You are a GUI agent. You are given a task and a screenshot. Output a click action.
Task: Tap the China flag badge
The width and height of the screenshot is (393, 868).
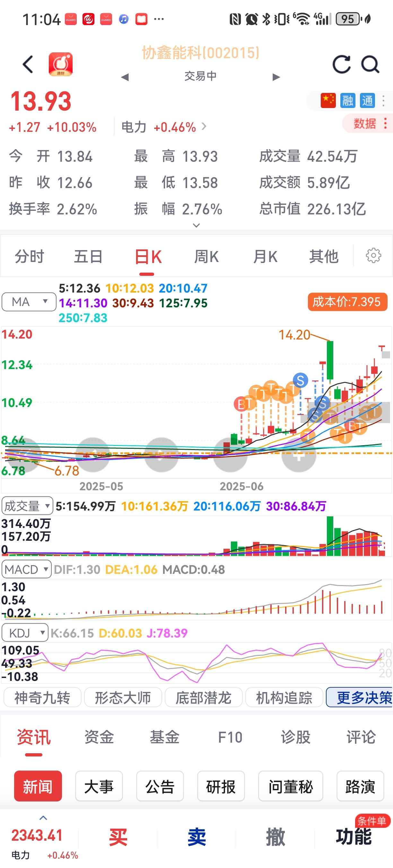(328, 100)
